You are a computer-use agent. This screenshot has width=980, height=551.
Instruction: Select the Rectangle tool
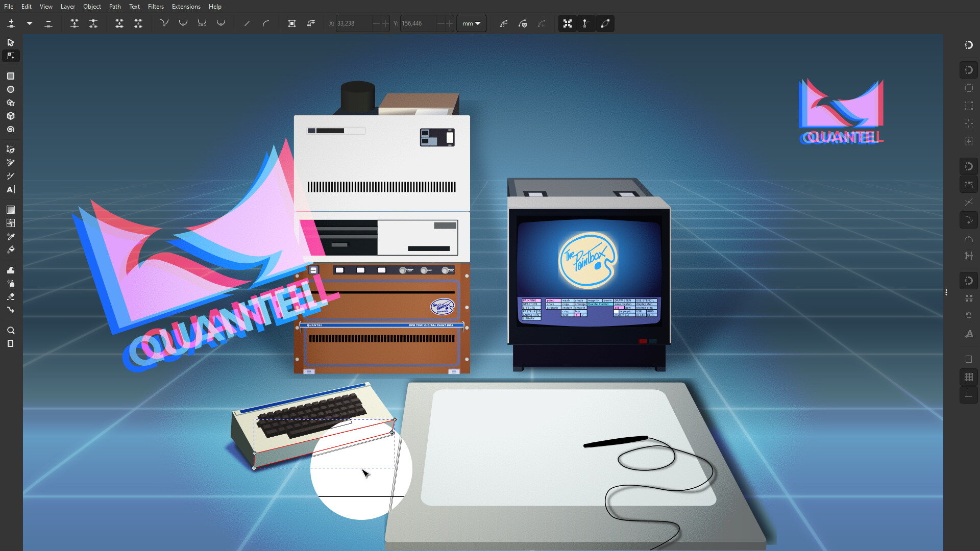pos(11,76)
